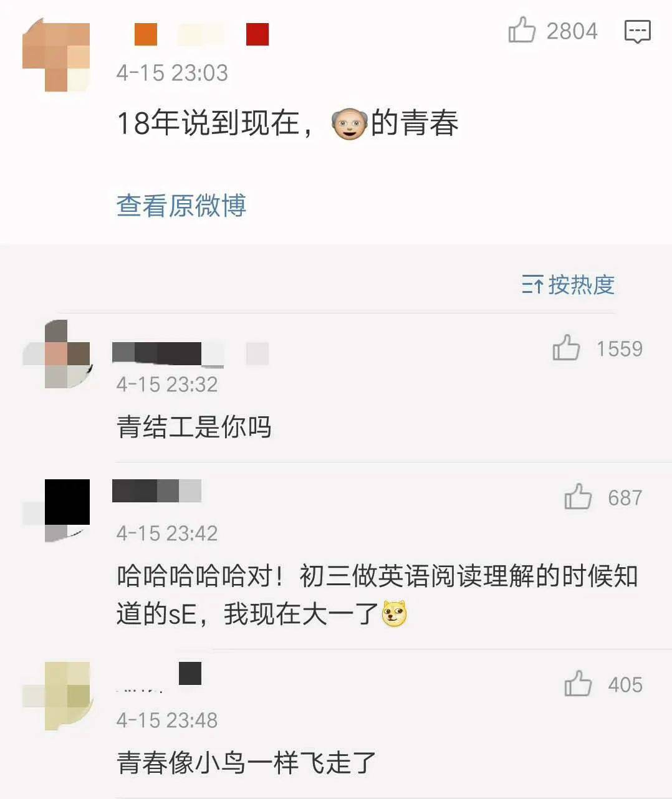Tap the old man emoji in comment
672x799 pixels.
349,123
